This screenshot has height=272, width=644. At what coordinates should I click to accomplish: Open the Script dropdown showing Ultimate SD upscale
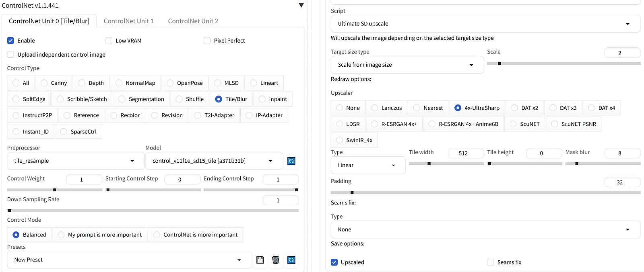(485, 24)
